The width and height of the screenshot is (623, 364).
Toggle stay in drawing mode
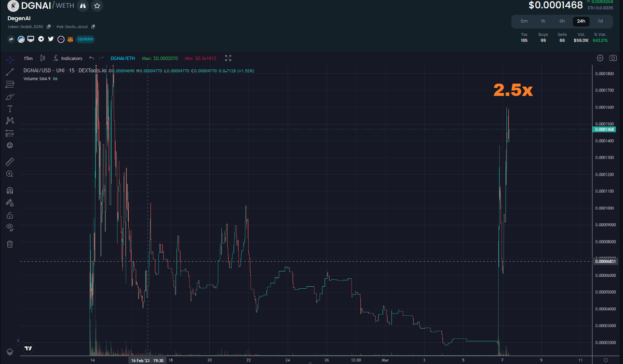(9, 203)
